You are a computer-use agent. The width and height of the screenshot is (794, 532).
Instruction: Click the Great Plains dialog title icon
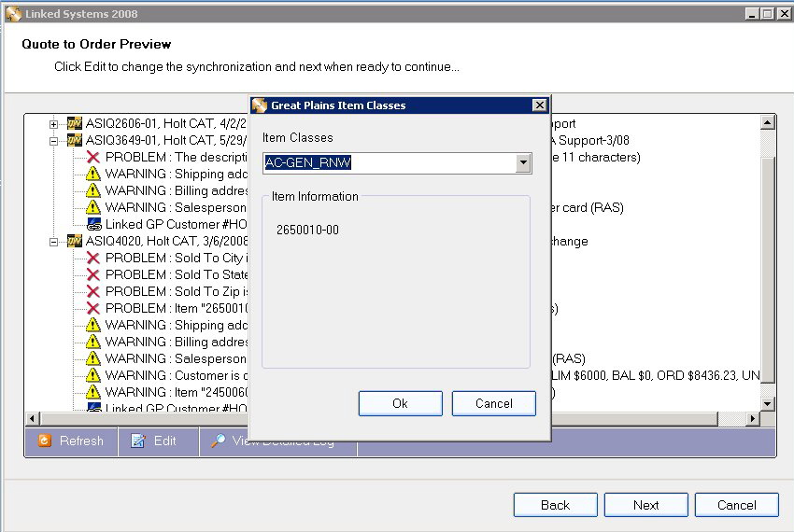(x=260, y=105)
